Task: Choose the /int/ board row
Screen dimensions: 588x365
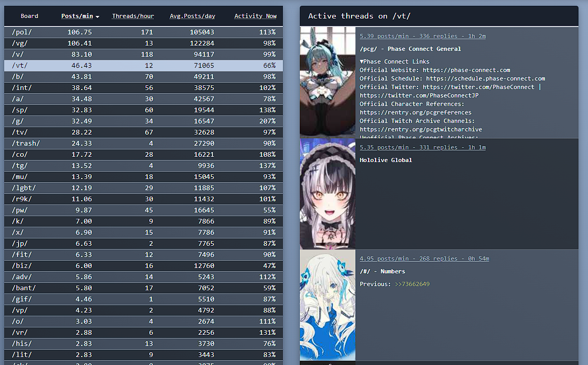Action: click(144, 88)
